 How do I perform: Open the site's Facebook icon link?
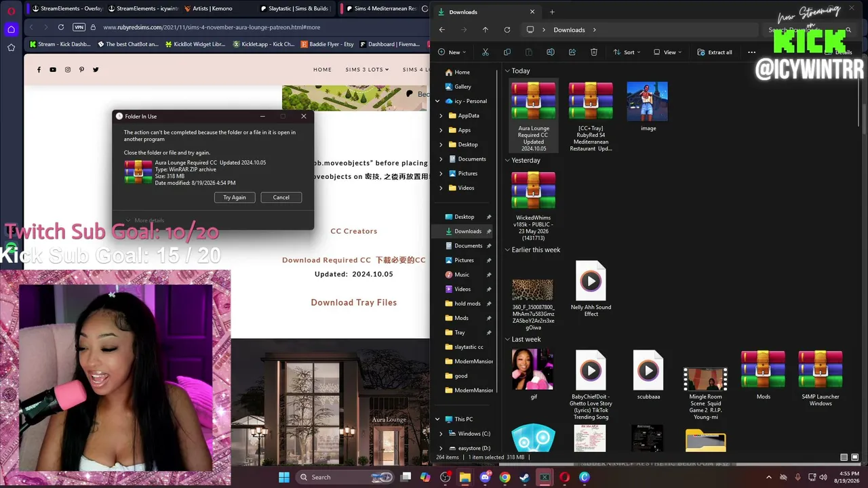[39, 70]
